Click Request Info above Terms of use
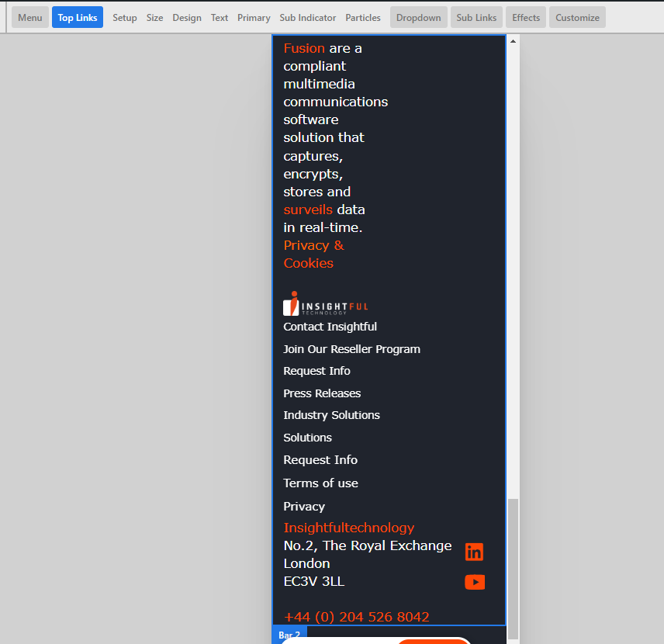 click(x=320, y=460)
